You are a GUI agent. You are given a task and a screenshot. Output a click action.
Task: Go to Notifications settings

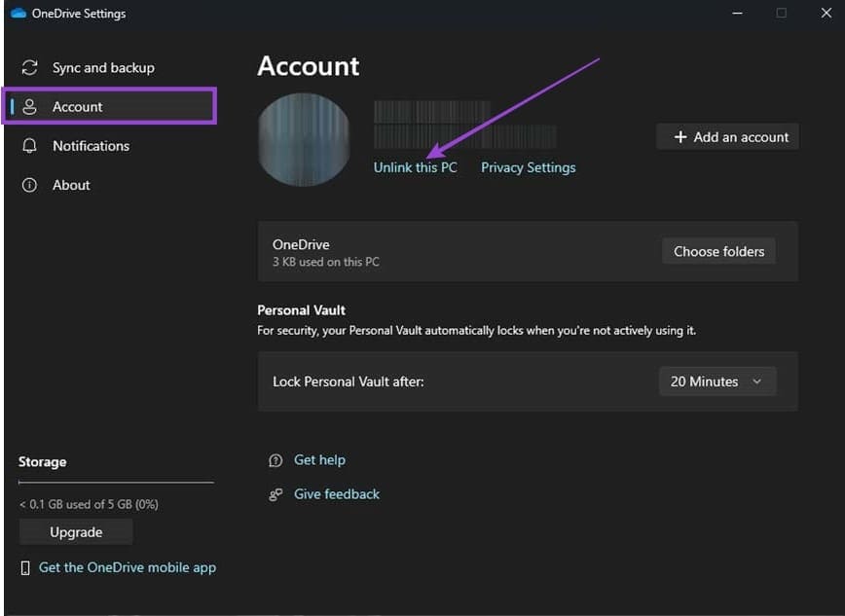92,146
